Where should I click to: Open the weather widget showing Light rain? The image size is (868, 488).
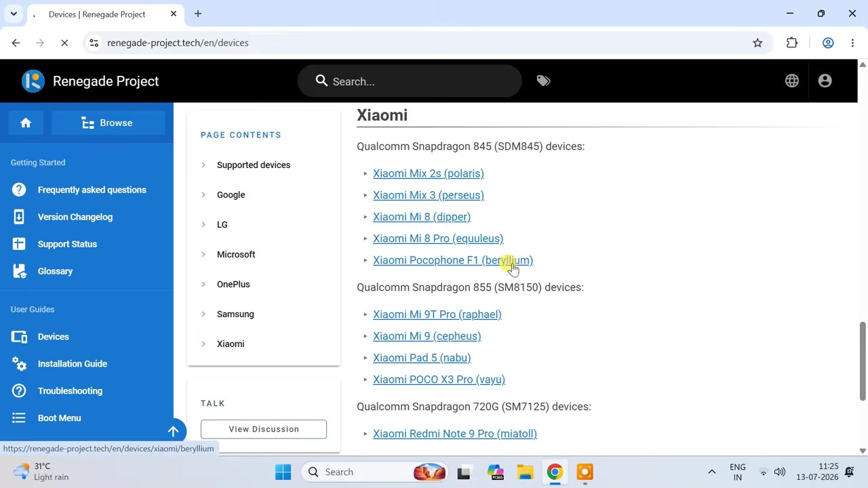(x=42, y=472)
